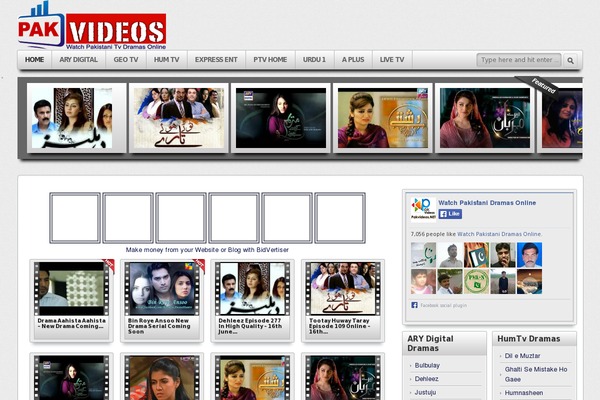
Task: Click Facebook fan photo with Pakistan flag
Action: (x=476, y=255)
